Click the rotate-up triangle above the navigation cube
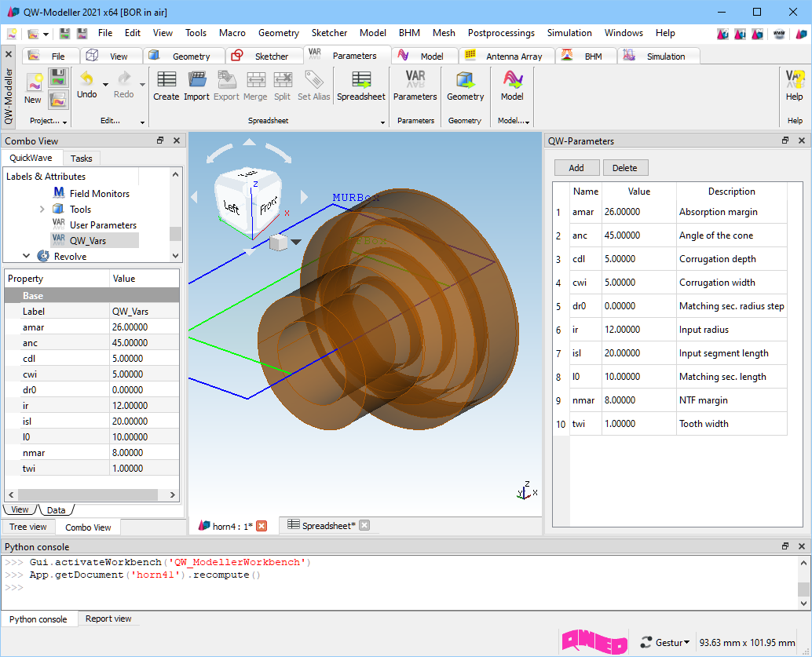The image size is (812, 657). (249, 141)
